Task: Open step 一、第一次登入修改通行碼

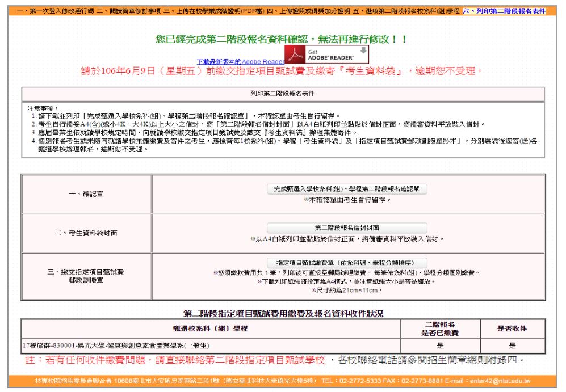Action: 56,11
